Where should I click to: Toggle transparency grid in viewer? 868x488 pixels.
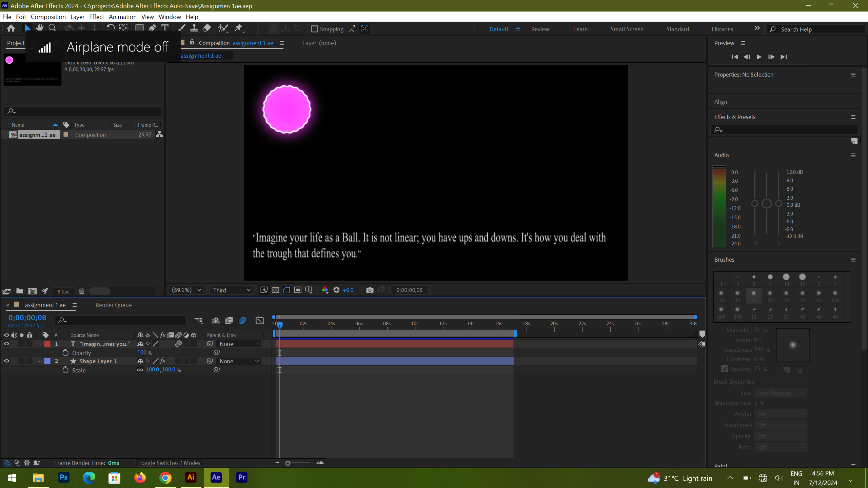[275, 290]
